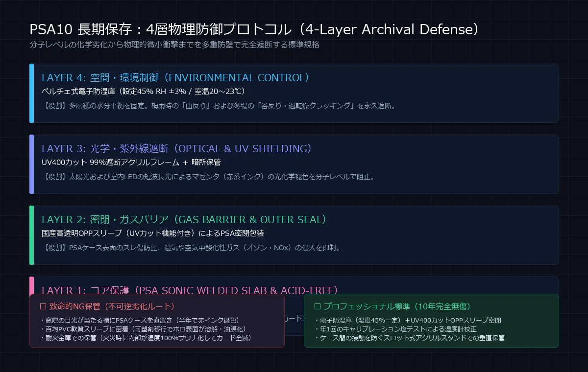Click the heading 'LAYER 2: 密閉・ガスバリア'
This screenshot has height=372, width=588.
(184, 220)
